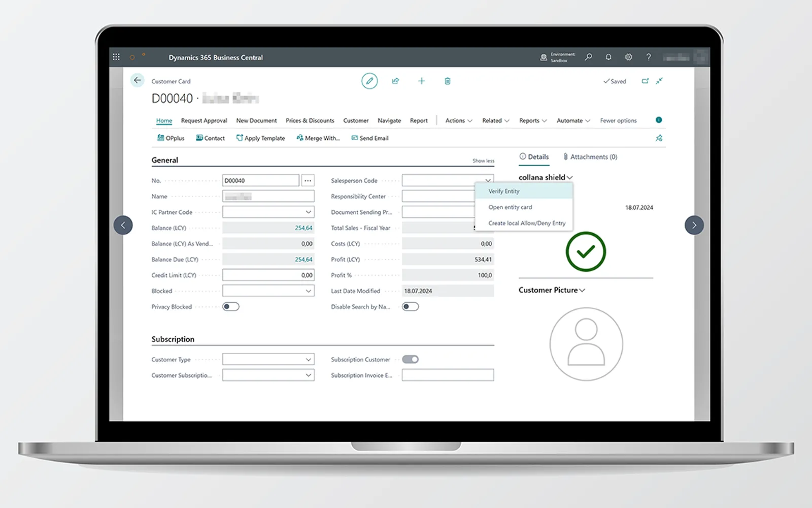Toggle the Subscription Customer switch

[410, 359]
